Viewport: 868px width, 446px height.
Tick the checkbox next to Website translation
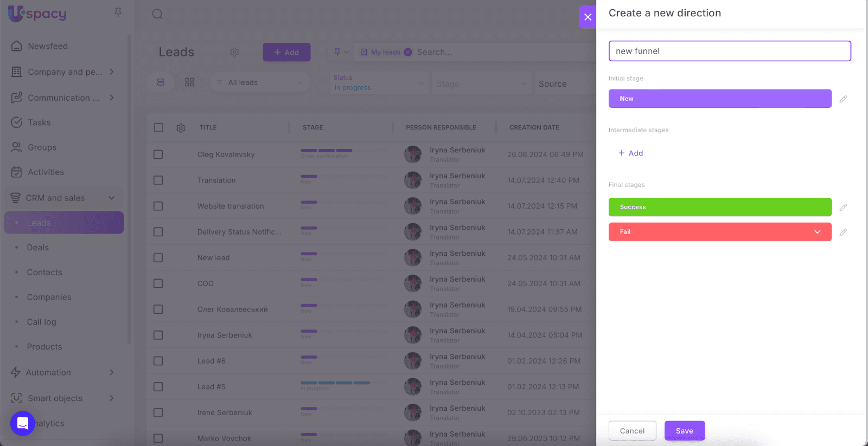158,206
